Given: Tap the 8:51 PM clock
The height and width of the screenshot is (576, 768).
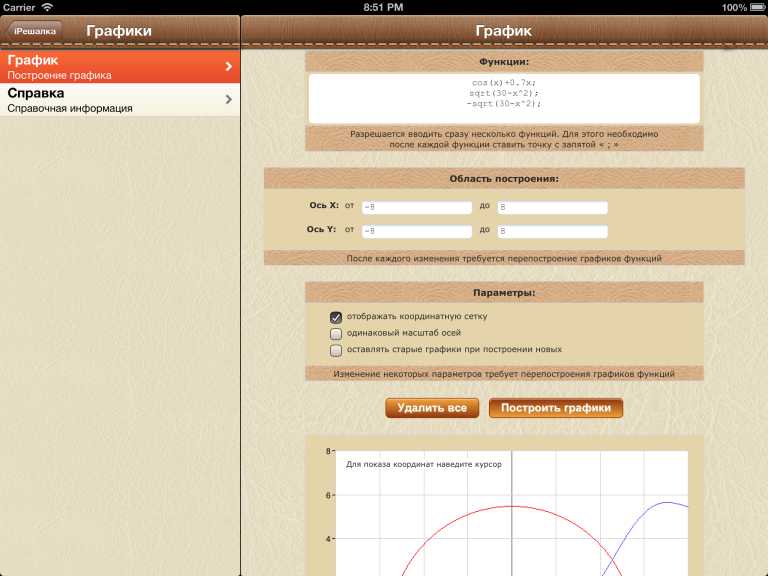Looking at the screenshot, I should tap(383, 7).
